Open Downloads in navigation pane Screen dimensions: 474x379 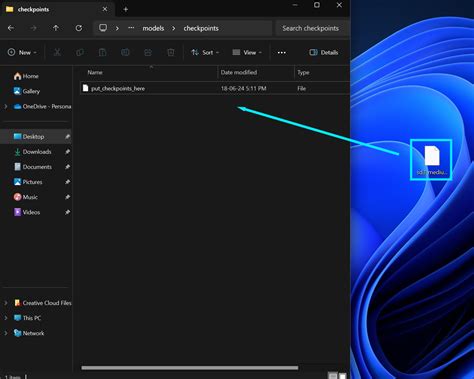click(x=33, y=152)
